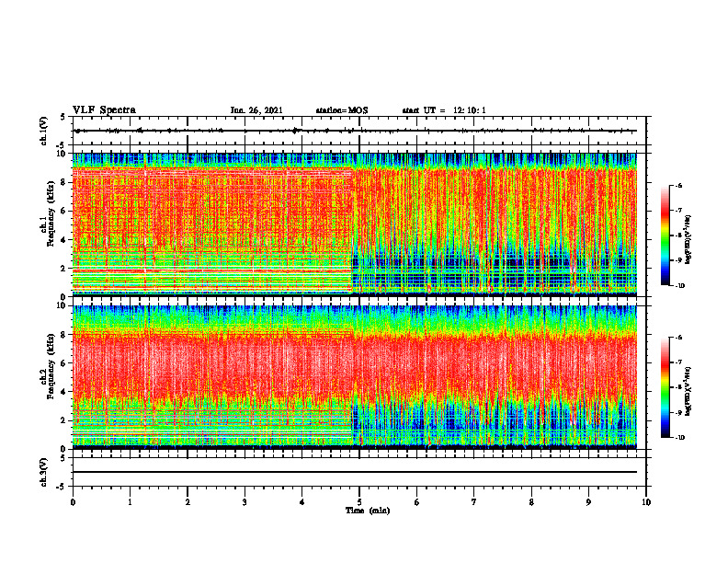Click the ch.1 spectrogram panel
This screenshot has height=563, width=728.
click(355, 224)
